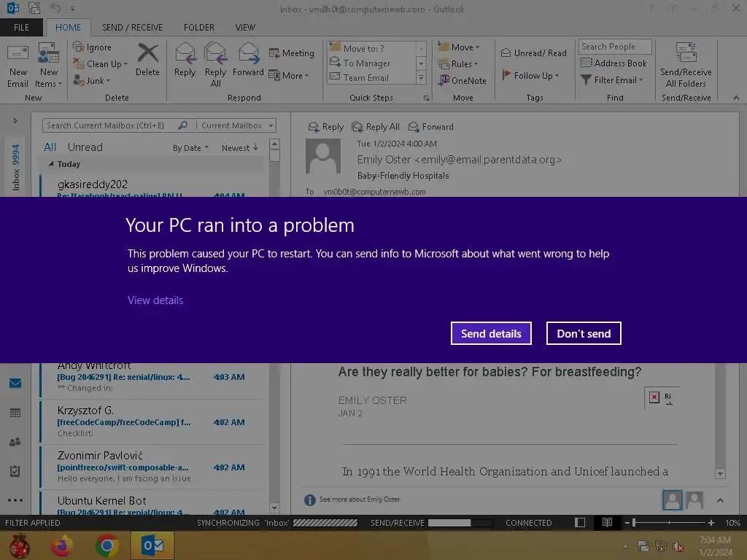Open Firefox from the taskbar
Viewport: 747px width, 560px height.
tap(61, 545)
